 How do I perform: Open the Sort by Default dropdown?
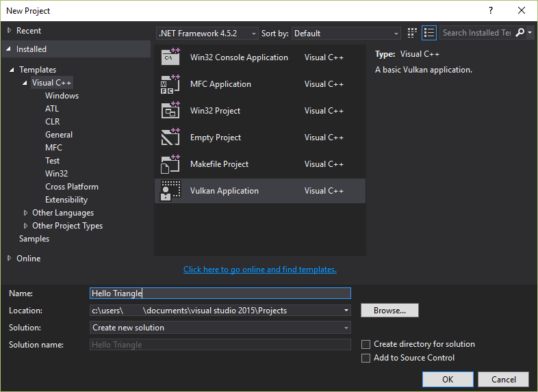(x=346, y=33)
